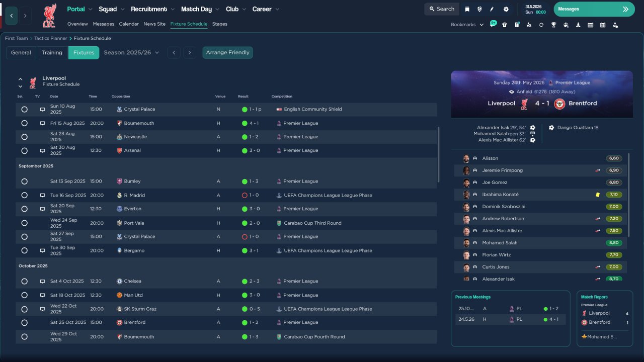The width and height of the screenshot is (644, 362).
Task: Click the Arsenal crest in fixture list
Action: 119,150
